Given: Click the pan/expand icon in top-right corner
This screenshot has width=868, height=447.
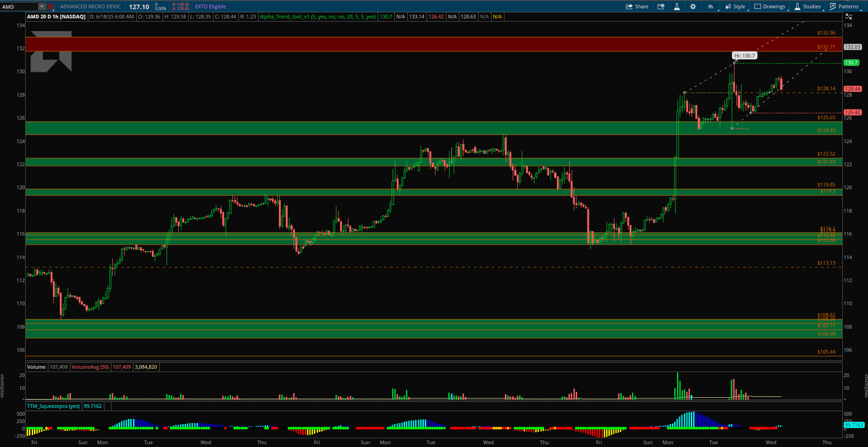Looking at the screenshot, I should pyautogui.click(x=849, y=17).
